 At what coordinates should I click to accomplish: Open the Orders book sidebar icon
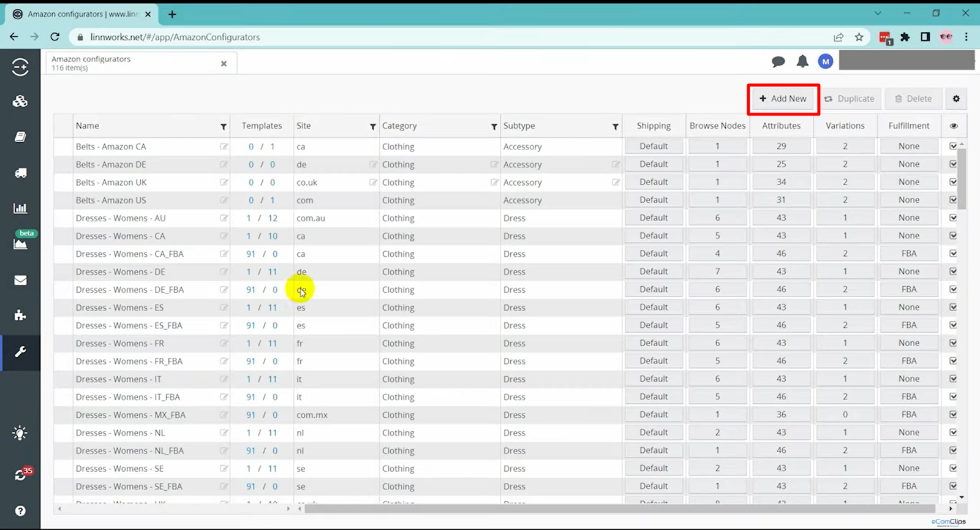tap(20, 137)
